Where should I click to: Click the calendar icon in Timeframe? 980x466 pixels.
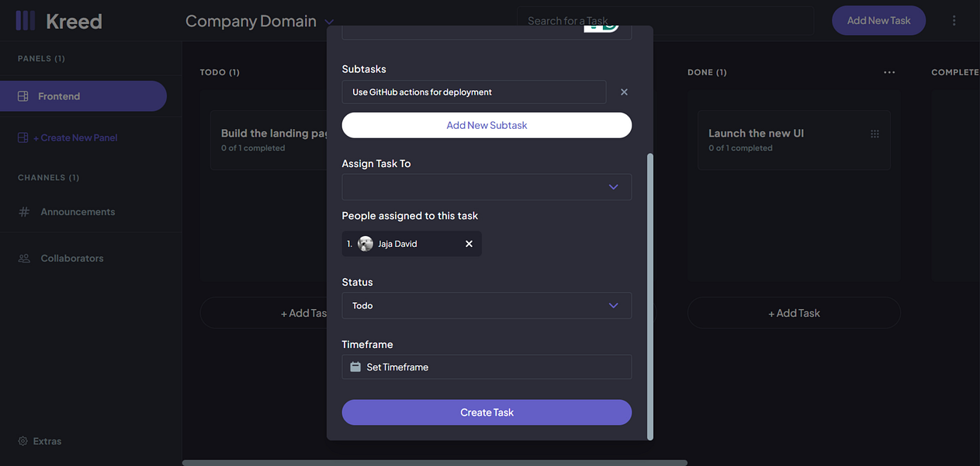355,367
